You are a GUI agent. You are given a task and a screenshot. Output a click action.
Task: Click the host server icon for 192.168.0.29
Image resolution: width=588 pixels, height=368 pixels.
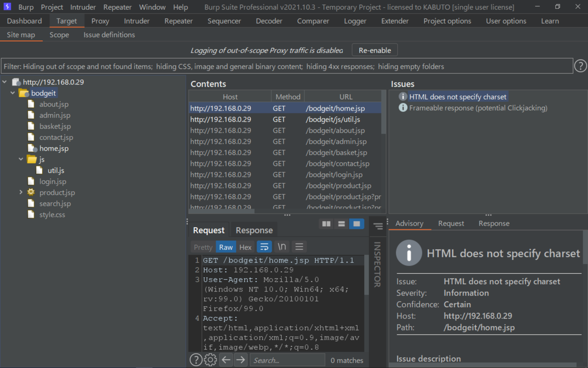click(16, 82)
